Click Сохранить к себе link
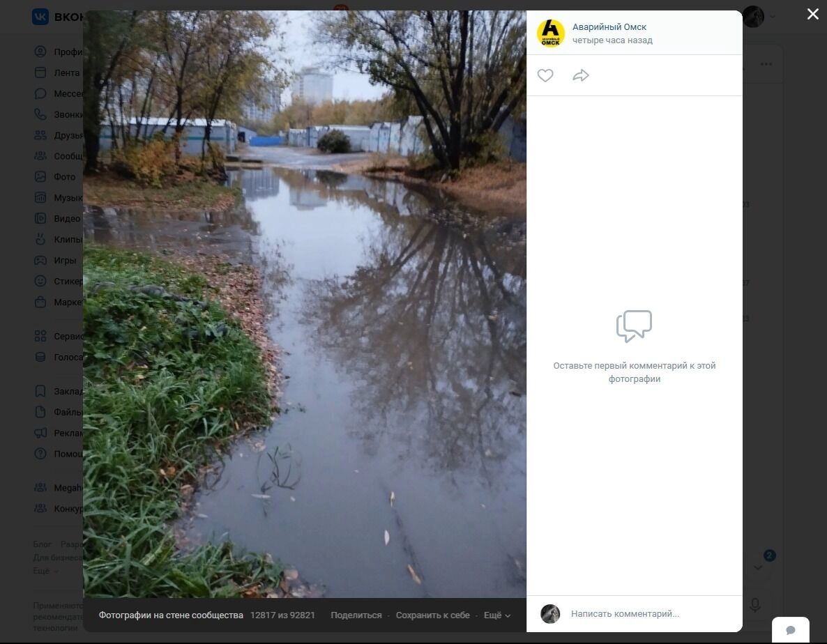 click(432, 615)
